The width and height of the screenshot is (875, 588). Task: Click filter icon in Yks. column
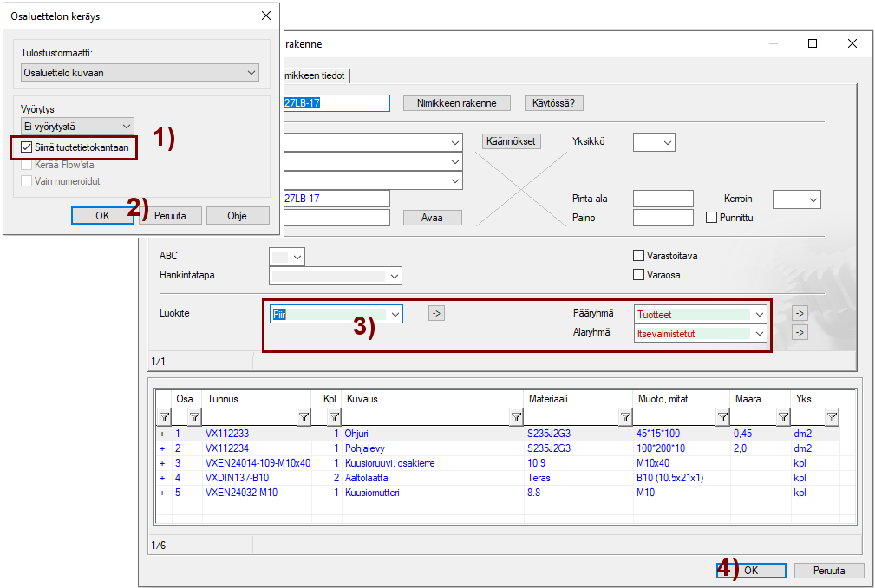coord(831,417)
